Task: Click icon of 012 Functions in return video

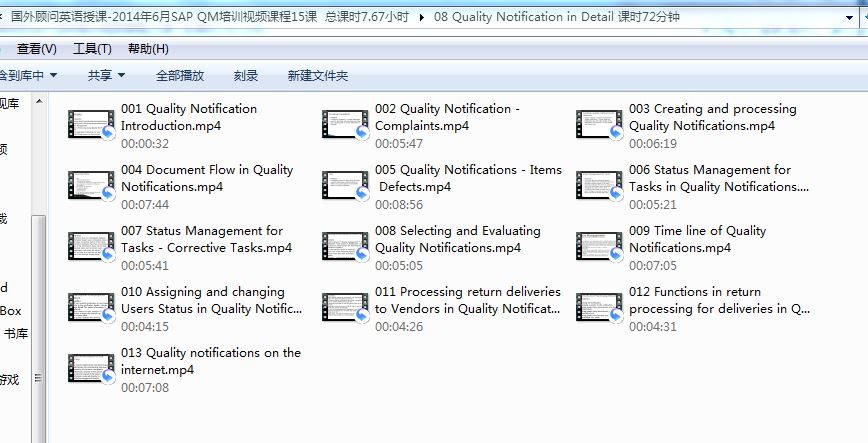Action: coord(600,307)
